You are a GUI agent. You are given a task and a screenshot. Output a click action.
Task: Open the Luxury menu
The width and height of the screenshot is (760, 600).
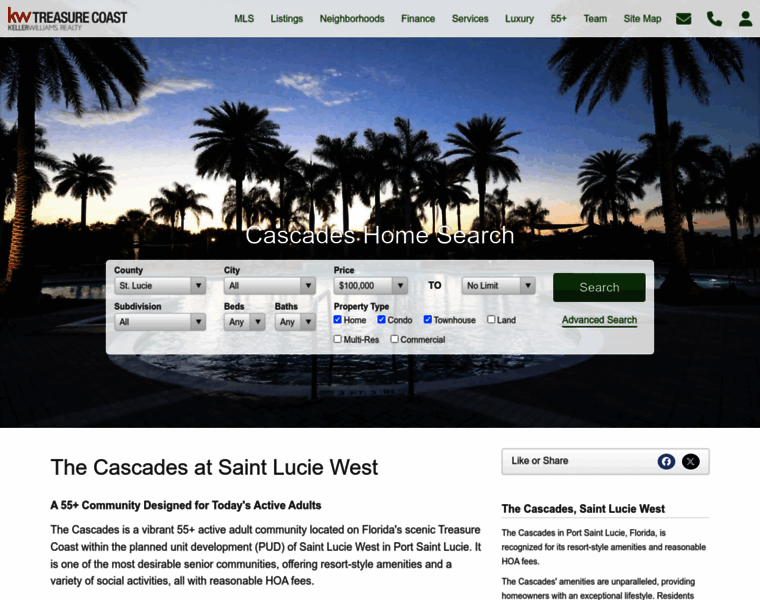pos(519,19)
